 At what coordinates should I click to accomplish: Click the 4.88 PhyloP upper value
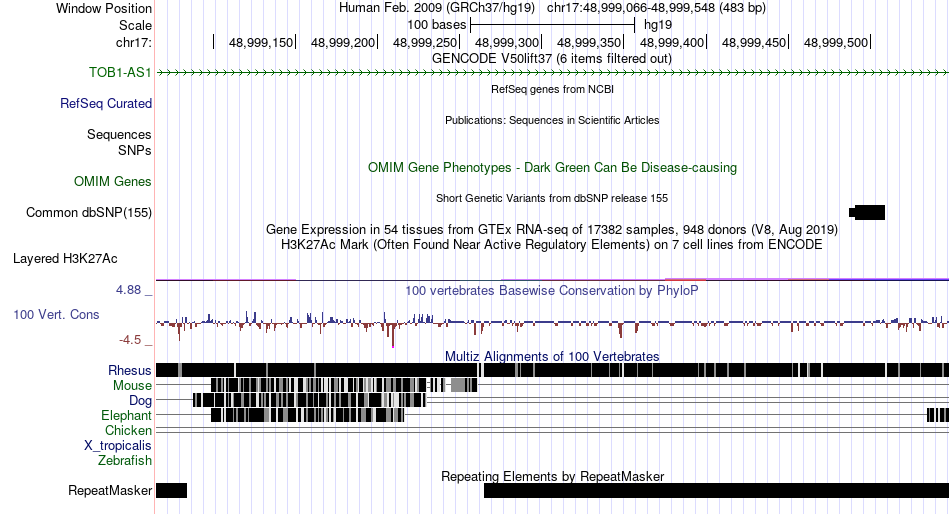pos(128,290)
